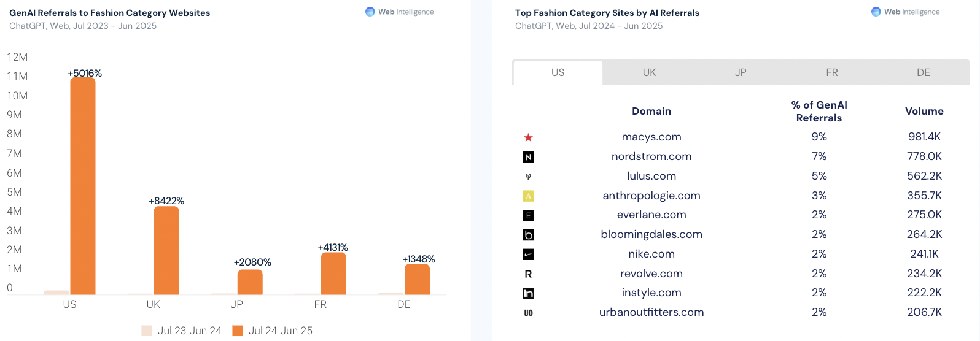Open the FR tab
Viewport: 980px width, 341px height.
[x=832, y=72]
